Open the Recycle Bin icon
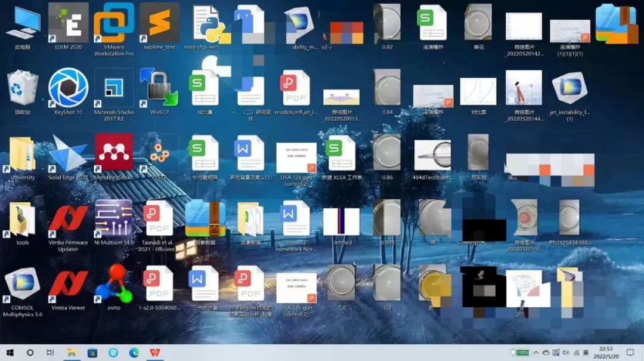The height and width of the screenshot is (361, 644). coord(23,92)
